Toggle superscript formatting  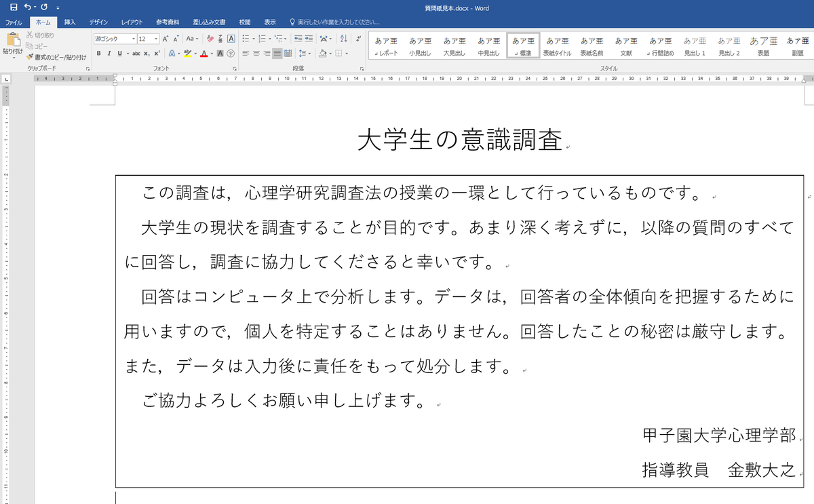(157, 53)
